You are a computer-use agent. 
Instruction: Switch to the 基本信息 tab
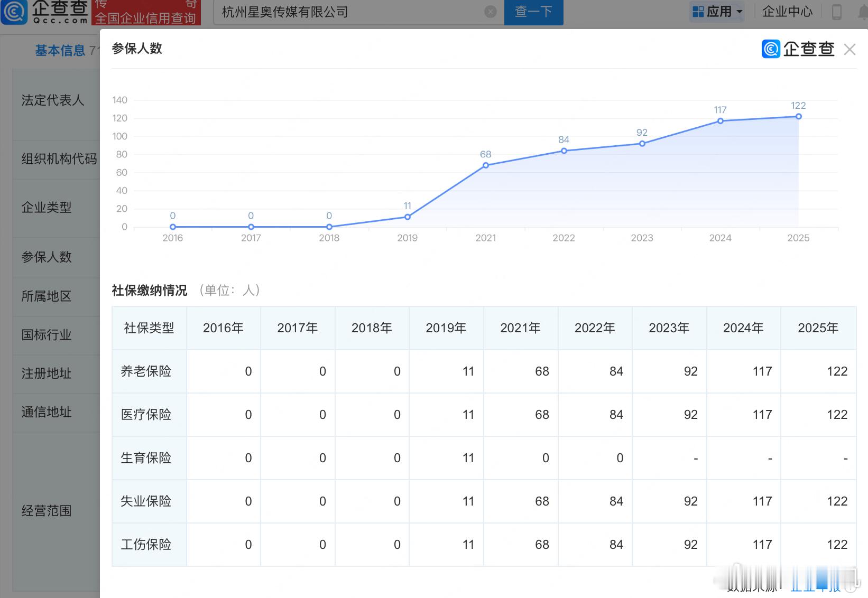60,51
